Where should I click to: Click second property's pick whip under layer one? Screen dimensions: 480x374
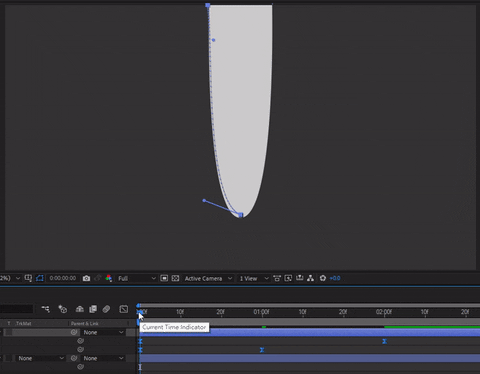(80, 350)
